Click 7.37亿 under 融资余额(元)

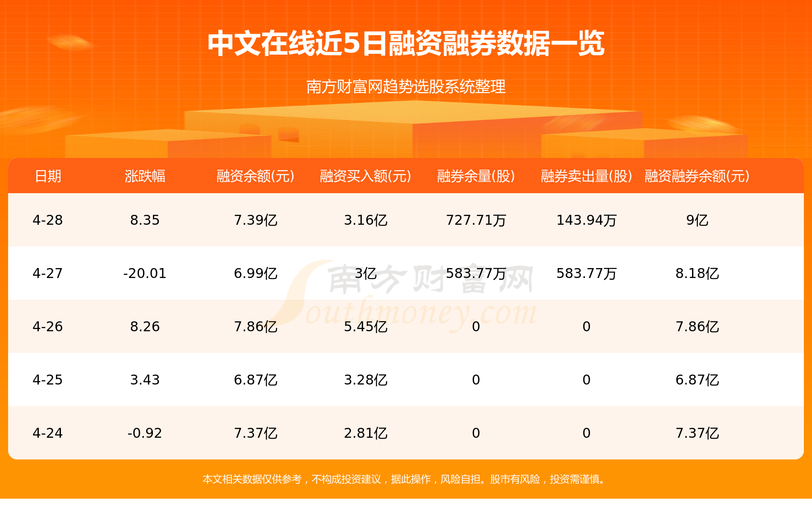click(x=255, y=433)
